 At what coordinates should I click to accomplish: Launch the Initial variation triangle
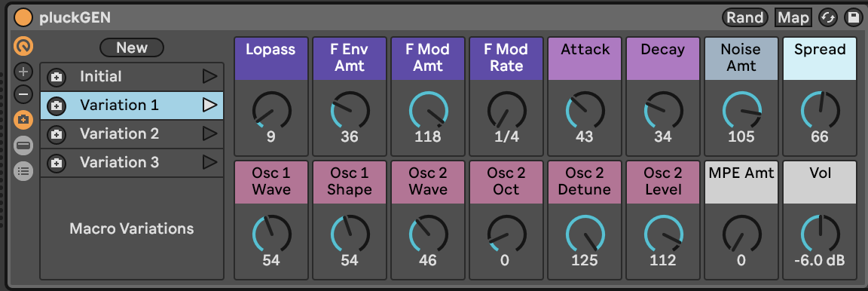point(209,76)
